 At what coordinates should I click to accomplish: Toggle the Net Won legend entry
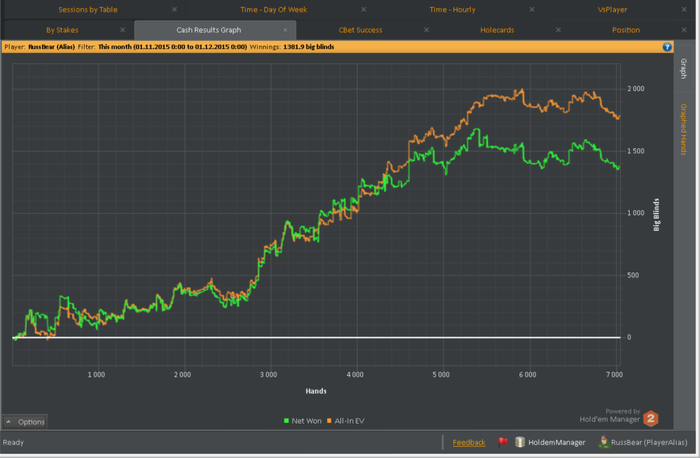point(302,421)
